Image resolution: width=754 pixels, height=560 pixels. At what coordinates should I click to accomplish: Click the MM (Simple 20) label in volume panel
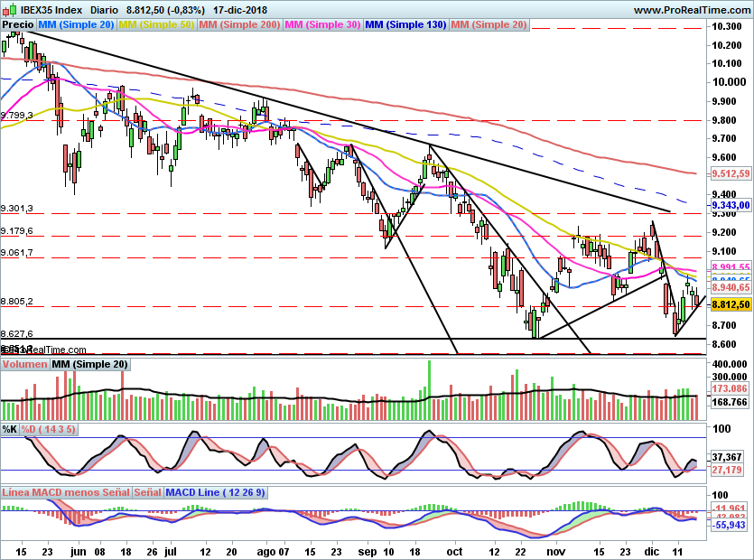pyautogui.click(x=89, y=364)
